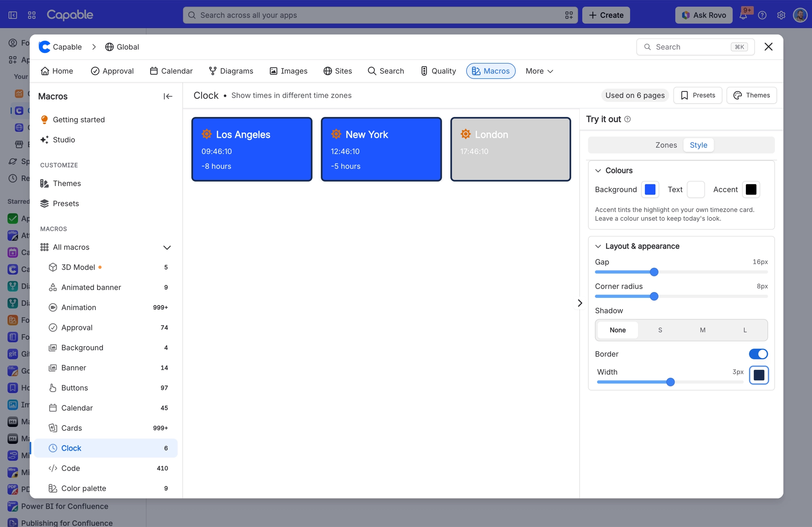Open the Code macro entry
The image size is (812, 527).
click(x=106, y=468)
